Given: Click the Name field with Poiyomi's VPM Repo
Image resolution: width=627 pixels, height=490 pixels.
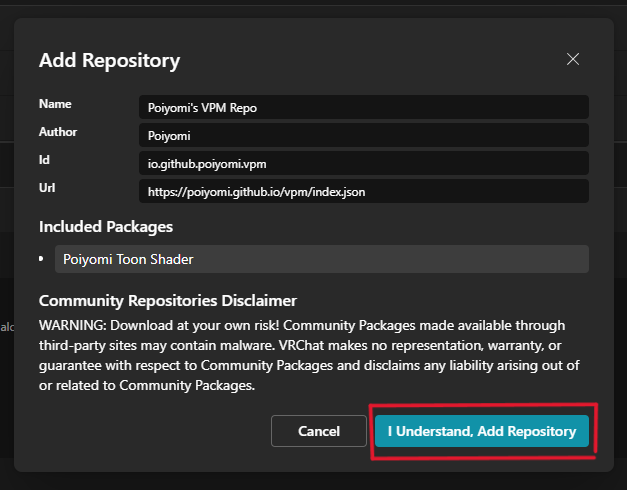Looking at the screenshot, I should (363, 107).
